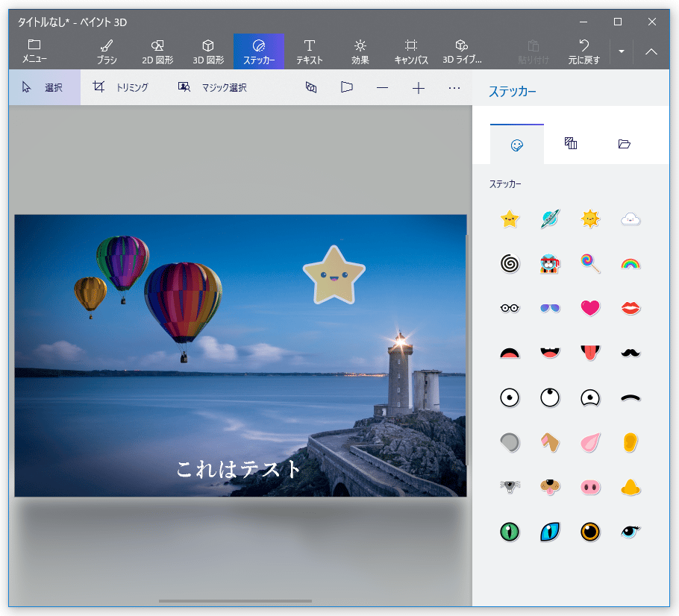Pick the cat character sticker
This screenshot has height=616, width=679.
coord(550,264)
